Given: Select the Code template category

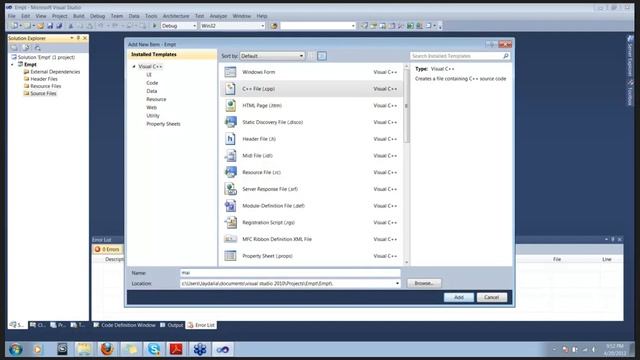Looking at the screenshot, I should tap(152, 83).
